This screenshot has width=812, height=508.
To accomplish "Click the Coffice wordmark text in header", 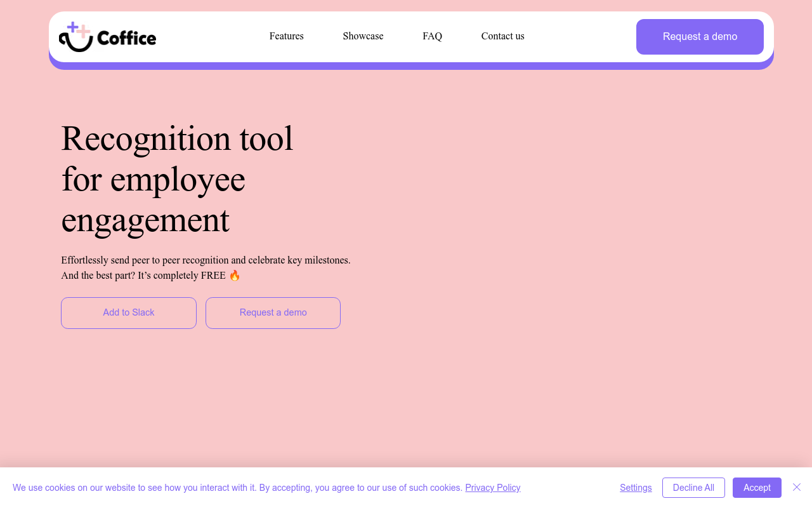I will coord(126,39).
